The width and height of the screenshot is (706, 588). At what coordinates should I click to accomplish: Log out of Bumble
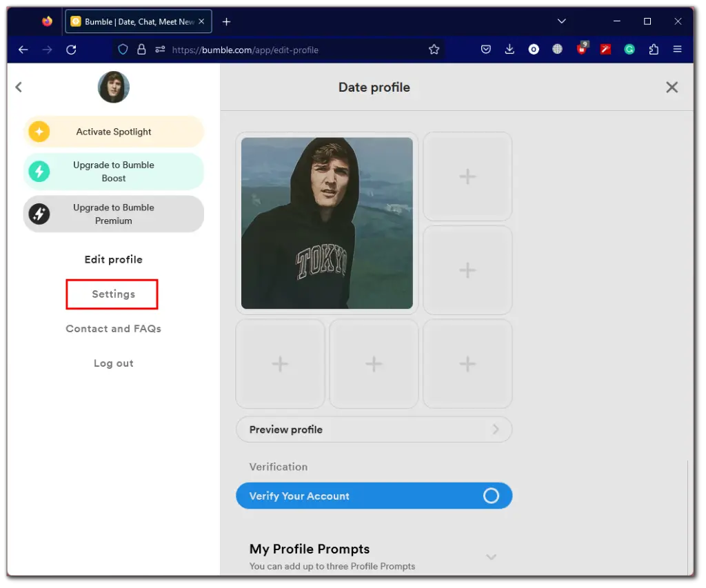(113, 363)
